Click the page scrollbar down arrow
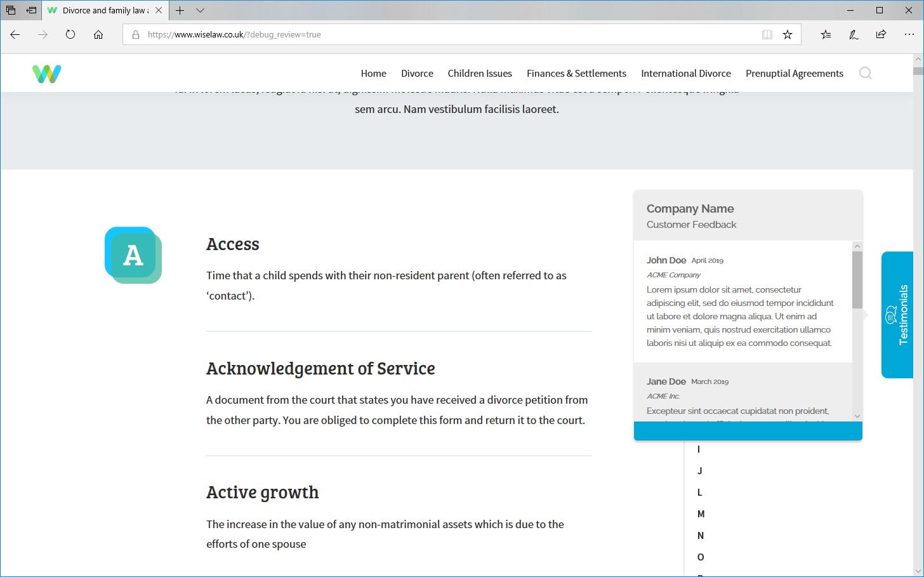924x577 pixels. pos(918,571)
